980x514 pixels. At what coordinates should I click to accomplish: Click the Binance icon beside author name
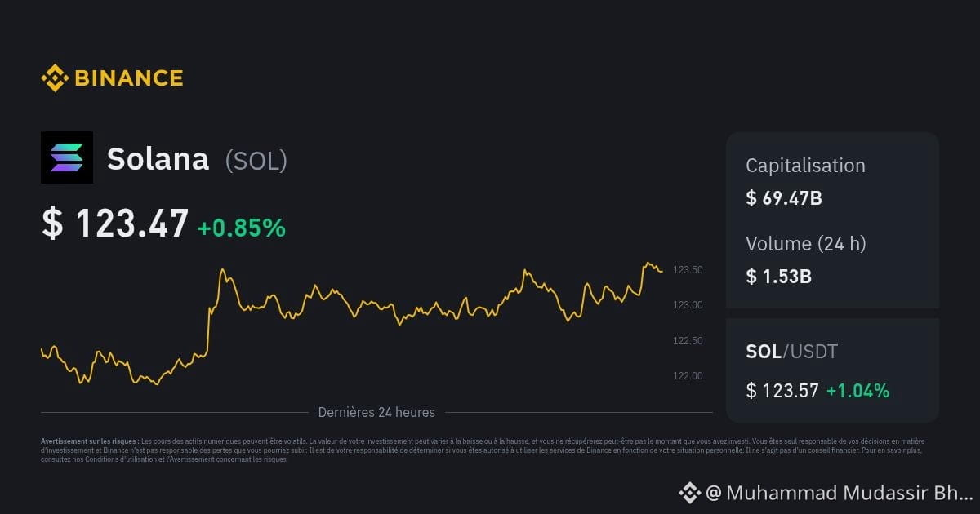click(690, 492)
